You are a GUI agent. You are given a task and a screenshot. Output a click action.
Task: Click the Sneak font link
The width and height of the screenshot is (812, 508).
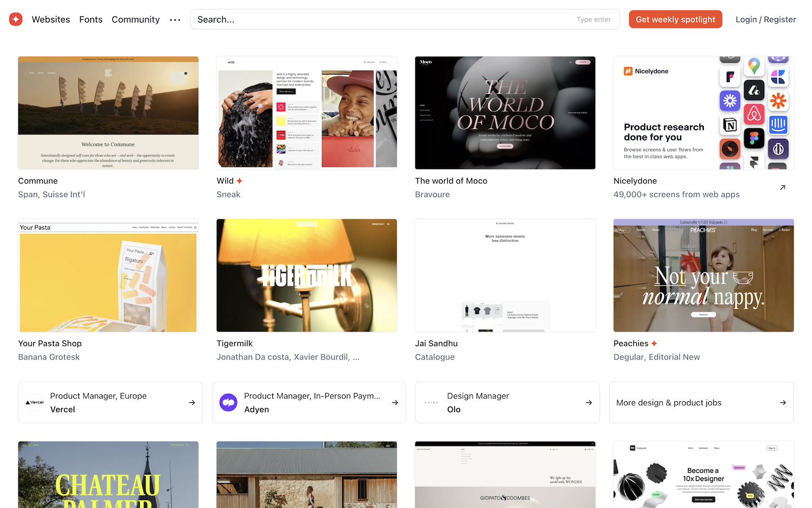tap(228, 194)
